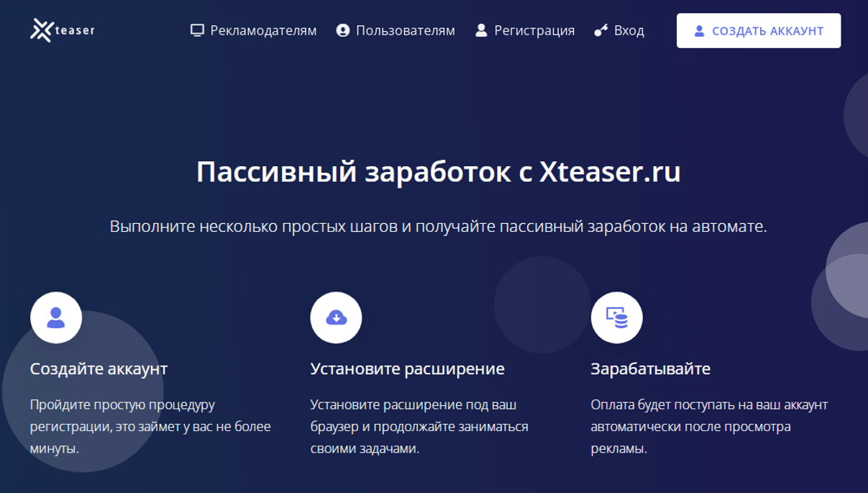Click the person icon beside Регистрация
The height and width of the screenshot is (493, 868).
481,30
